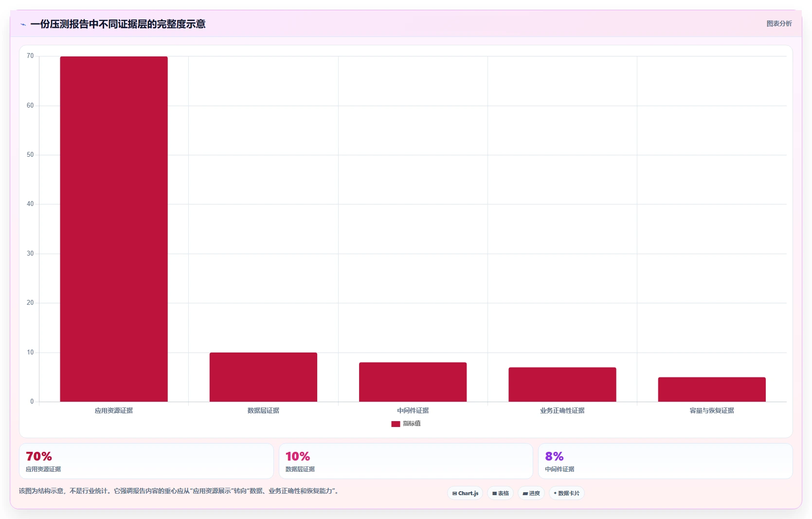Click the y-axis value 40
The image size is (812, 519).
[30, 204]
